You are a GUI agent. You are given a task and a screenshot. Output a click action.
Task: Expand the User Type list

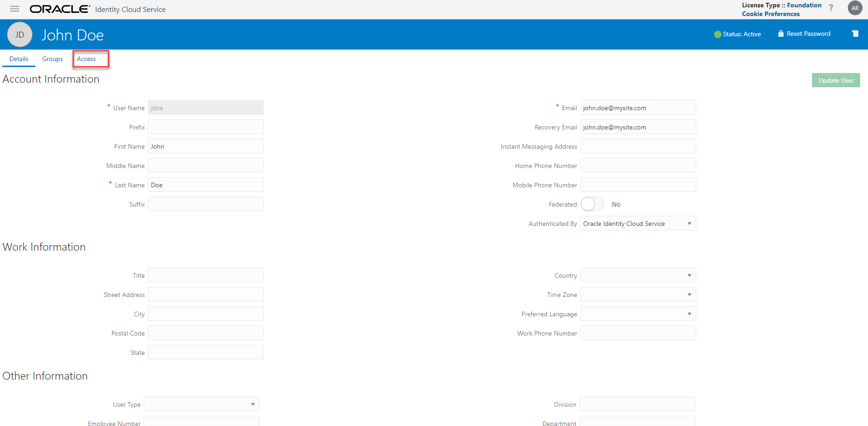click(x=253, y=404)
